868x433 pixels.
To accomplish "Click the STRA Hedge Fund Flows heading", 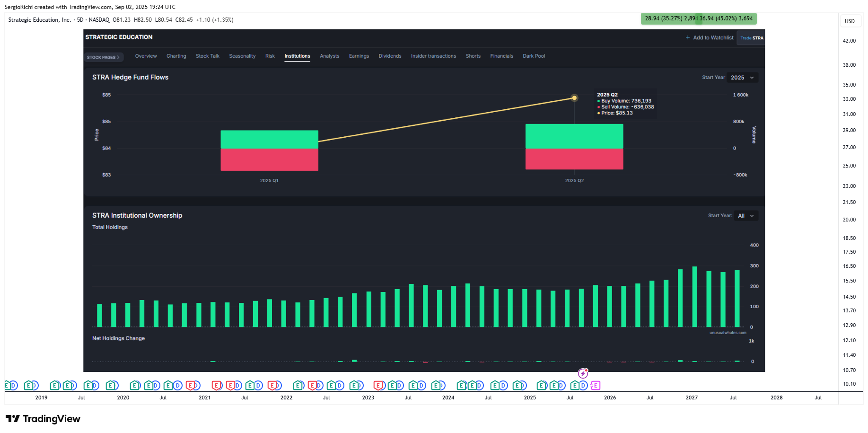I will point(130,77).
